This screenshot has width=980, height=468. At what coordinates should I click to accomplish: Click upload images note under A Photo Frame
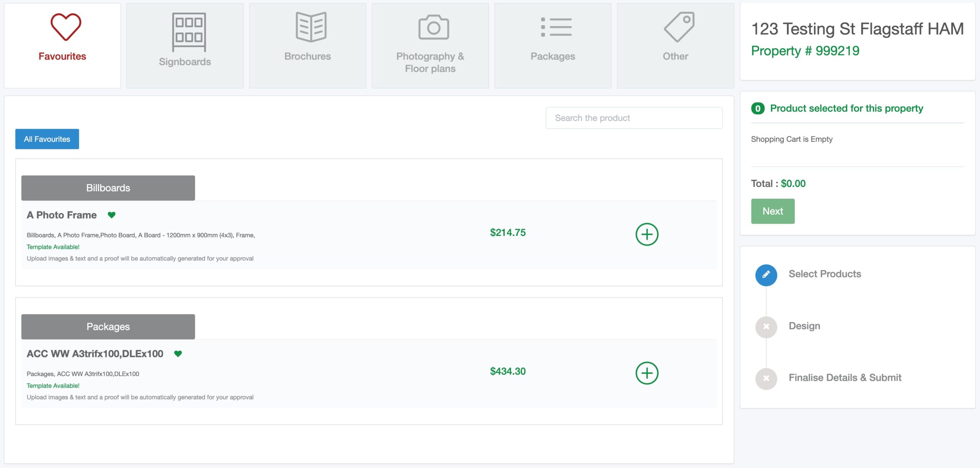[x=140, y=259]
